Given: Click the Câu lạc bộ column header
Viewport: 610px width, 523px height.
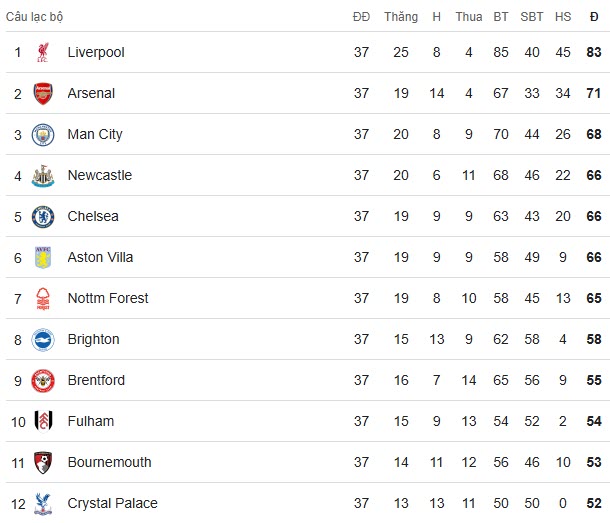Looking at the screenshot, I should click(34, 17).
